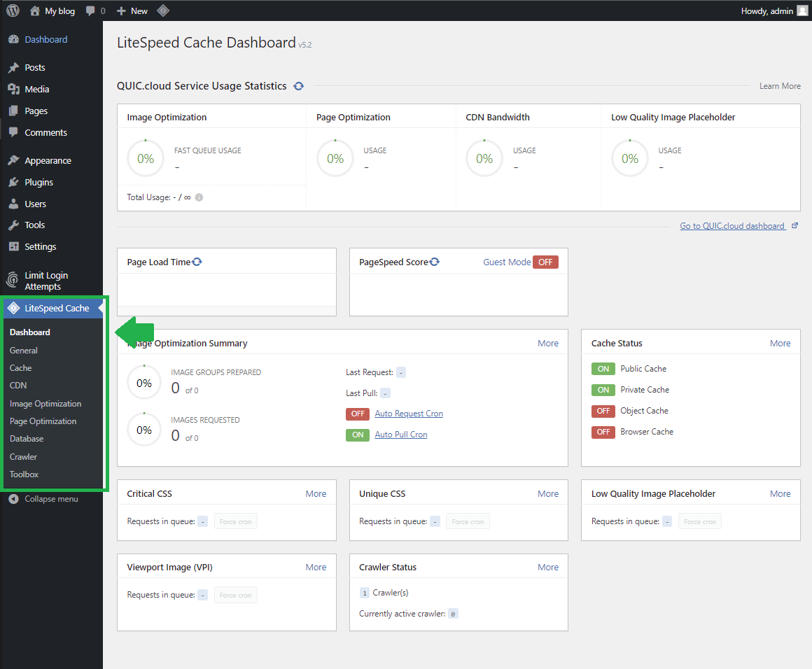Click the Pages icon in sidebar
This screenshot has height=669, width=812.
coord(14,111)
